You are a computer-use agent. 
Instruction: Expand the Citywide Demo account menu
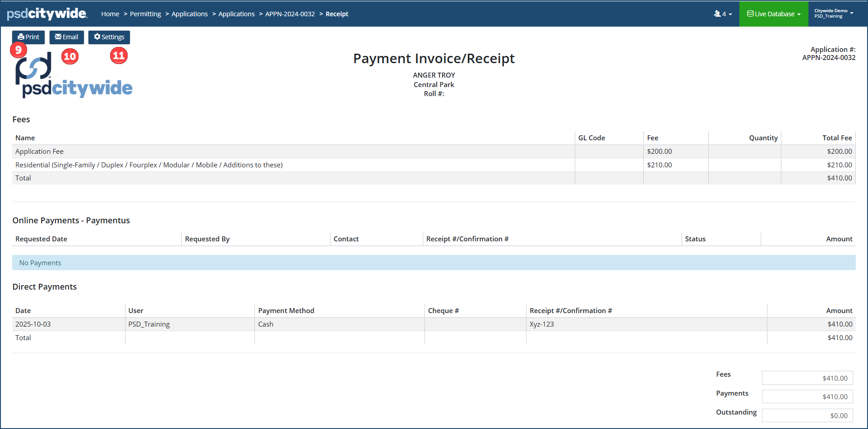point(833,14)
